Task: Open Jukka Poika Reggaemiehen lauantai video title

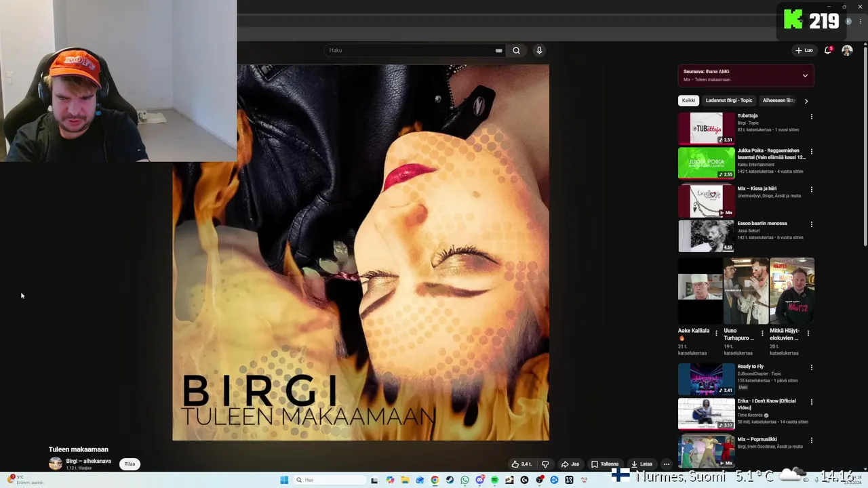Action: pyautogui.click(x=771, y=154)
